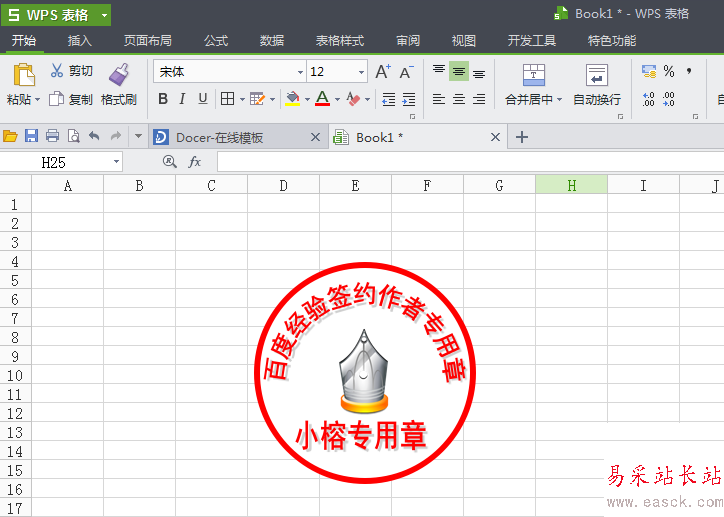Viewport: 724px width, 517px height.
Task: Click the fill color paint bucket icon
Action: 292,99
